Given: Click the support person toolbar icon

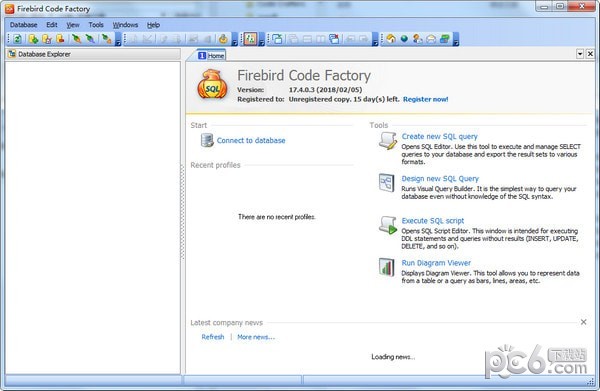Looking at the screenshot, I should 417,39.
